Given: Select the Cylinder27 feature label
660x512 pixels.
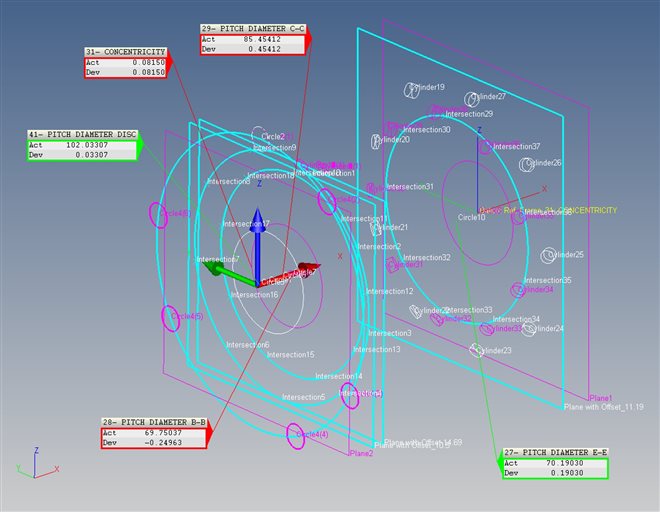Looking at the screenshot, I should (487, 97).
